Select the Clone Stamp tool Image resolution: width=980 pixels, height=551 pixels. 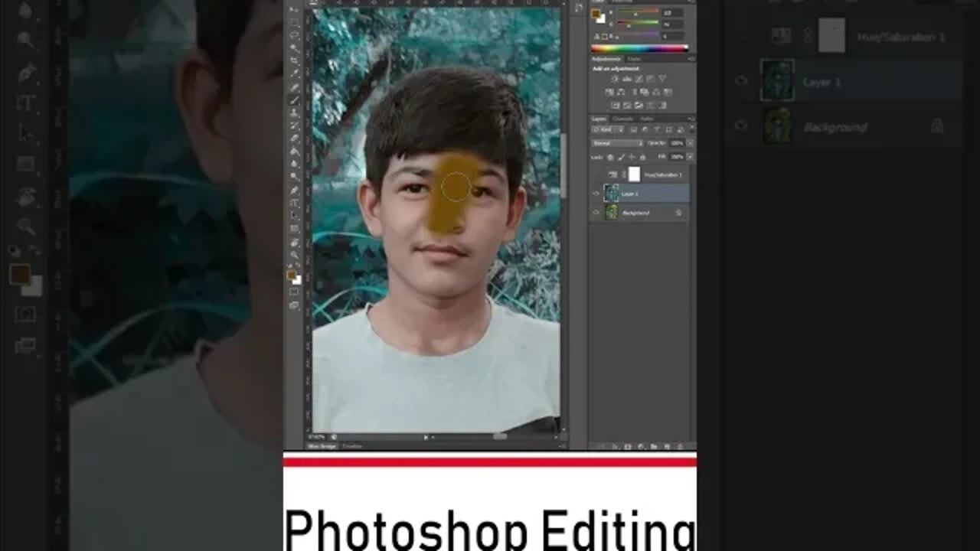coord(294,112)
